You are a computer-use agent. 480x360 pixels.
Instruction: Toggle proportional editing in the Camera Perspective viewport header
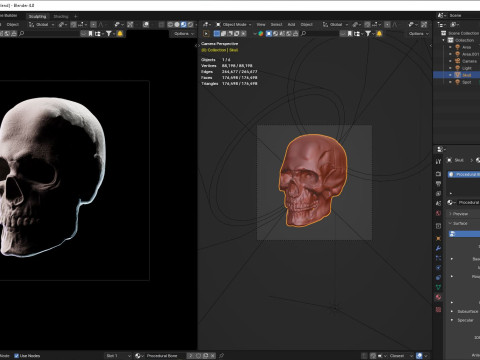click(387, 25)
